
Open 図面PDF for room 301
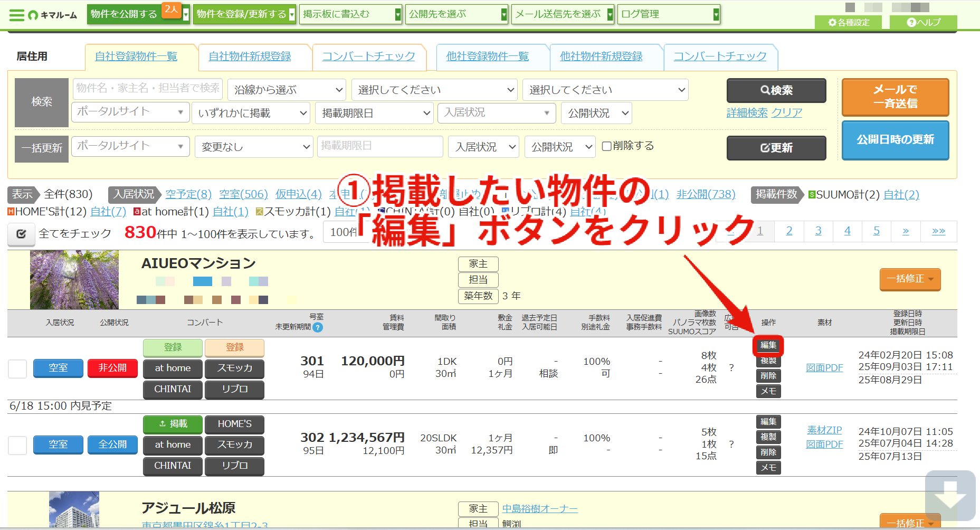[824, 368]
